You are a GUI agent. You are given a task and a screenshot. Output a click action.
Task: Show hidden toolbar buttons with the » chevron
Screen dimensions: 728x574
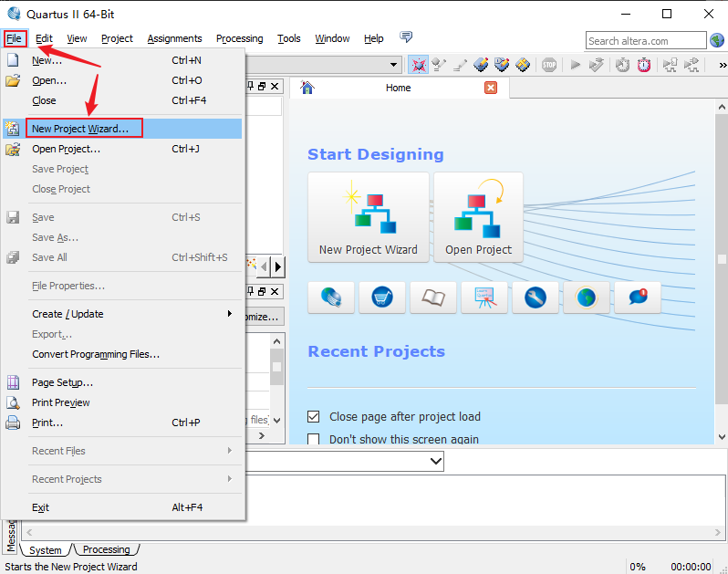click(x=723, y=65)
